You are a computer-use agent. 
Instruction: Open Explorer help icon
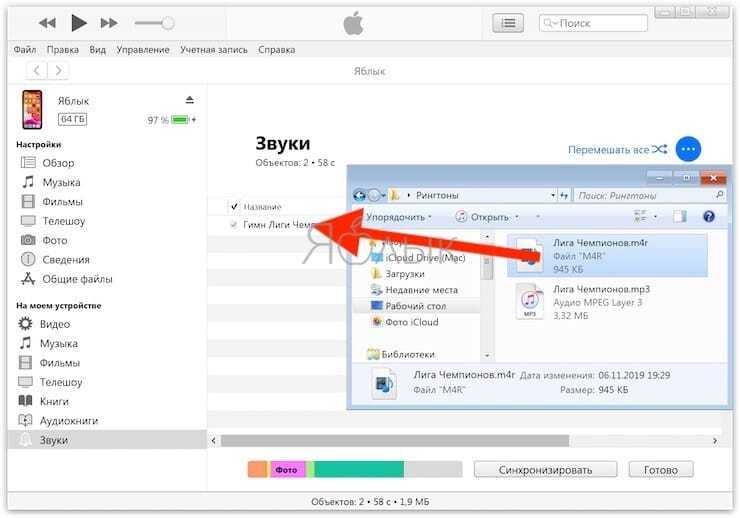click(x=708, y=217)
